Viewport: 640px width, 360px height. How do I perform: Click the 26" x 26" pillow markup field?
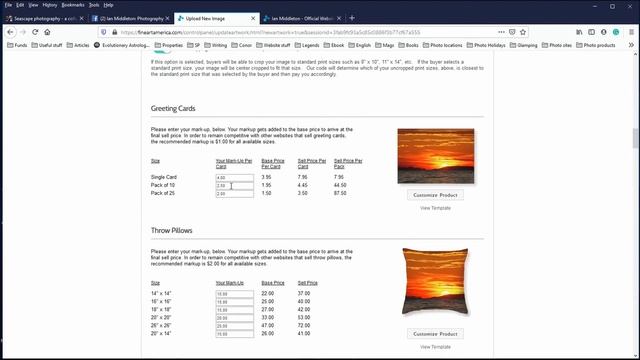click(x=235, y=326)
